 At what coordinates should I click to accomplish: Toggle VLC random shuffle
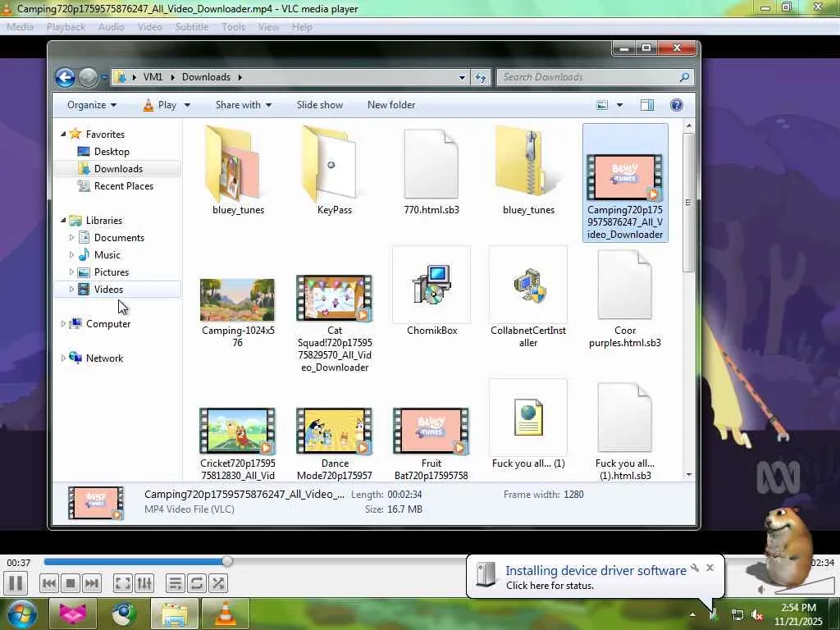pyautogui.click(x=218, y=583)
